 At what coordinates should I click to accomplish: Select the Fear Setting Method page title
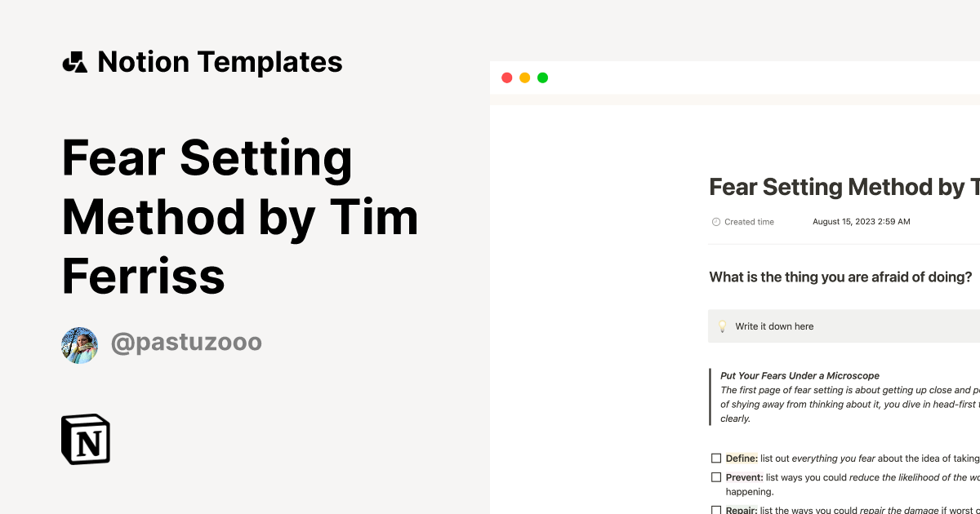tap(841, 187)
